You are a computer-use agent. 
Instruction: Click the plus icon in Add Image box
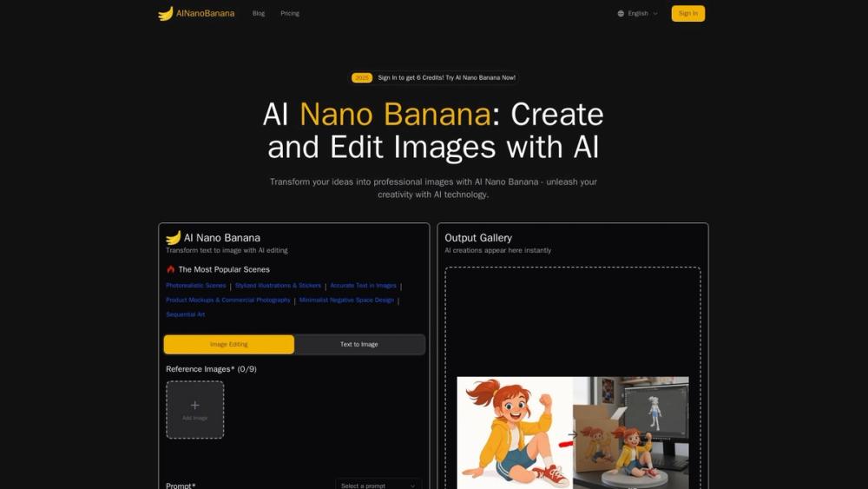194,406
